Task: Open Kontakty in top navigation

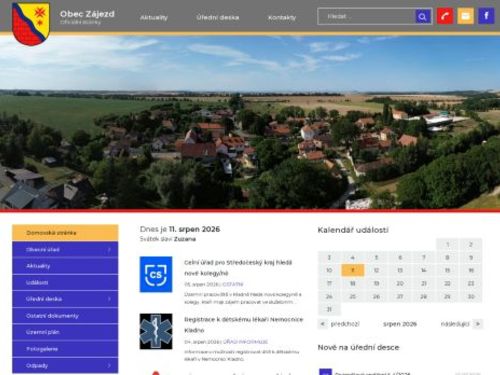Action: pyautogui.click(x=282, y=17)
